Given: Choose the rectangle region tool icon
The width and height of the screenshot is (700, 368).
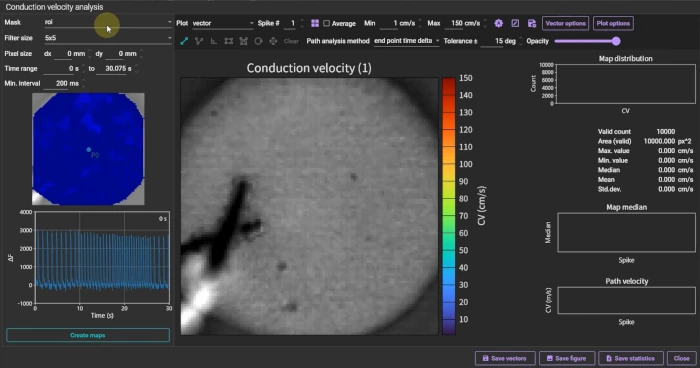Looking at the screenshot, I should (x=229, y=41).
